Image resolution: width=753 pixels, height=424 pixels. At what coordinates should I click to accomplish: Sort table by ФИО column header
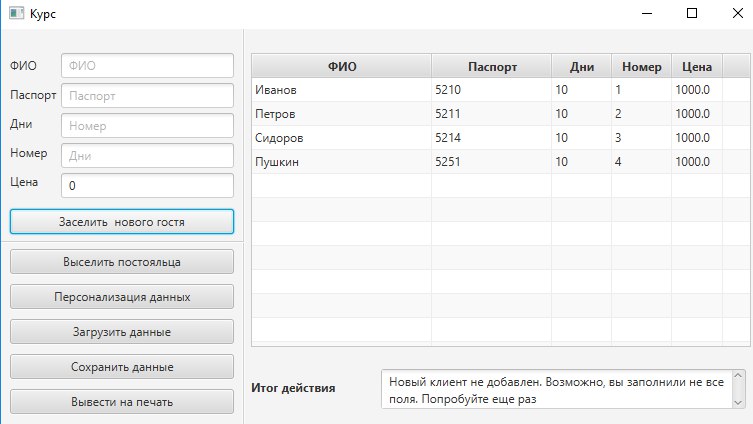coord(341,66)
